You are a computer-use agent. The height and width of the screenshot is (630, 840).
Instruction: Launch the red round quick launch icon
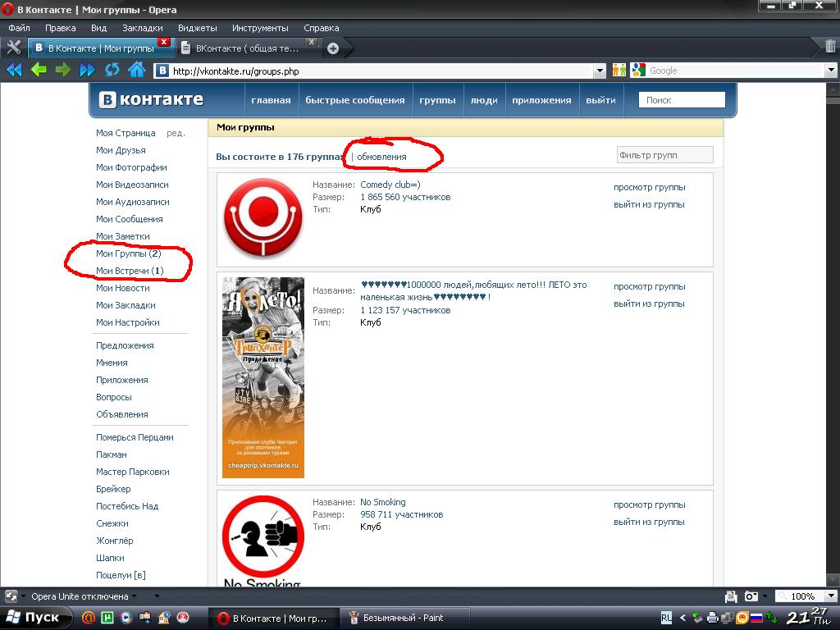pyautogui.click(x=183, y=618)
